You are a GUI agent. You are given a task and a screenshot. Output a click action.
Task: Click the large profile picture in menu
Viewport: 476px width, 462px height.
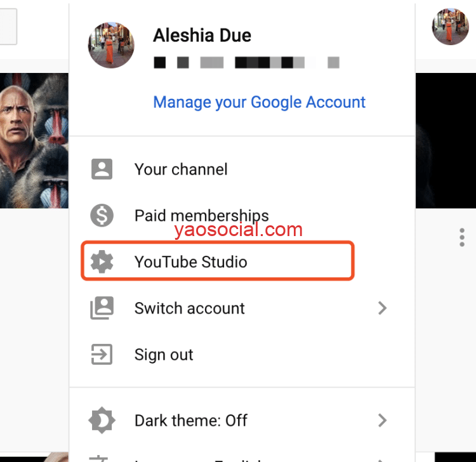pos(111,45)
